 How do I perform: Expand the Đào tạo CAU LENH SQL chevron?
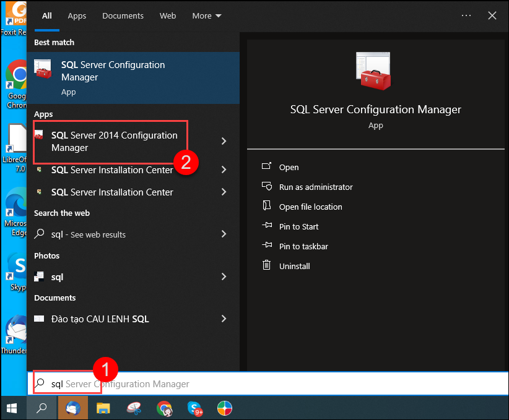pos(224,319)
